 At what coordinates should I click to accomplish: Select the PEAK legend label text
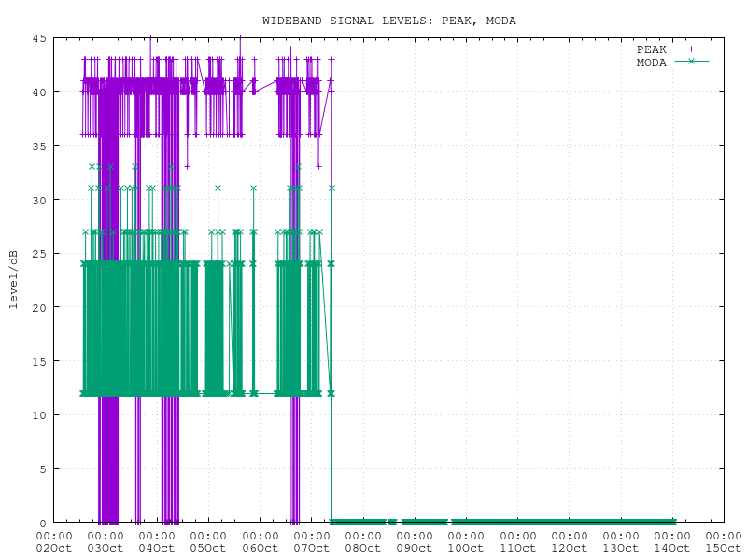coord(651,49)
